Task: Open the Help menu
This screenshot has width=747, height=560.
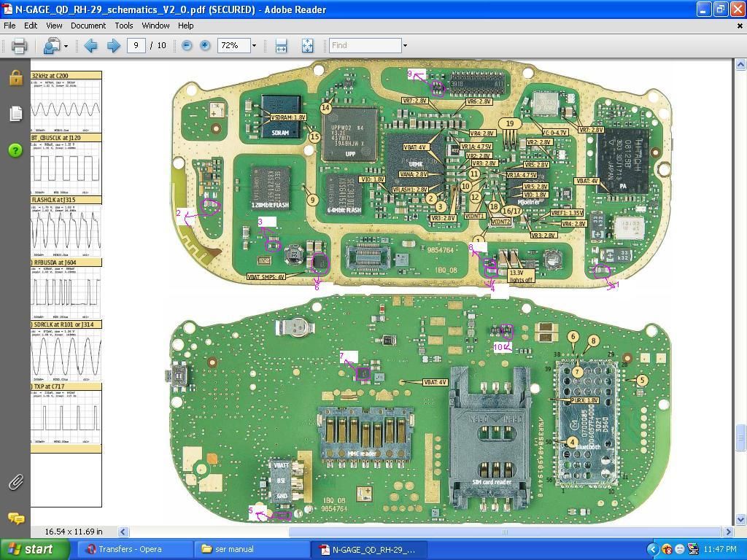Action: [185, 26]
